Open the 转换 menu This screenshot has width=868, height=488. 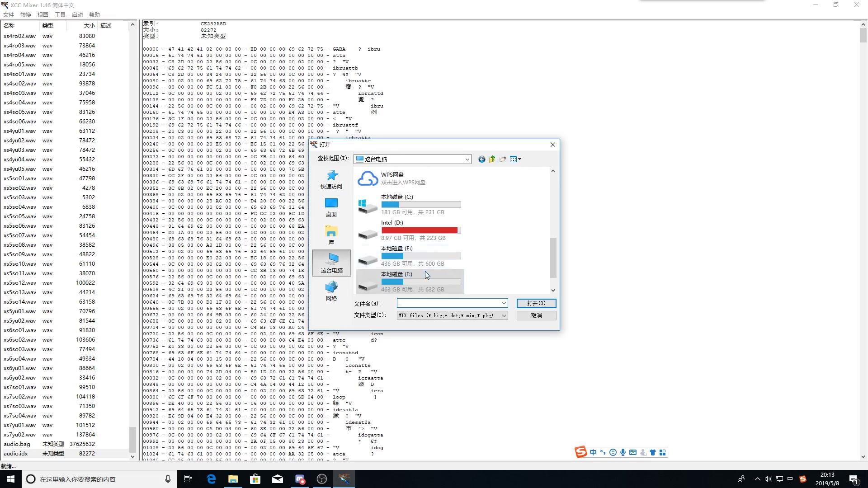tap(26, 15)
